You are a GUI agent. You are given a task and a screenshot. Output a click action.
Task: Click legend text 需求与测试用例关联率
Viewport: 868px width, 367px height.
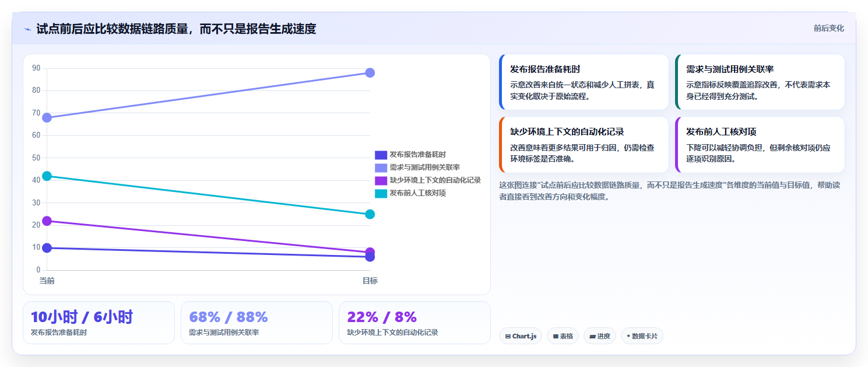coord(425,167)
